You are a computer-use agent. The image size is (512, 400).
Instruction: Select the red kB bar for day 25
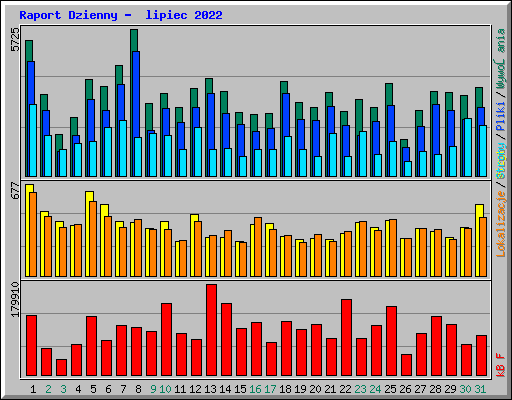[391, 341]
